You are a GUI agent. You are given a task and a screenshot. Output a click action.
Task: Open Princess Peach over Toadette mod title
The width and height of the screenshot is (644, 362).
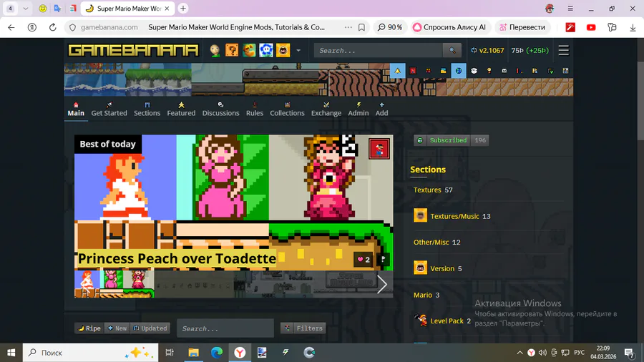pos(177,258)
